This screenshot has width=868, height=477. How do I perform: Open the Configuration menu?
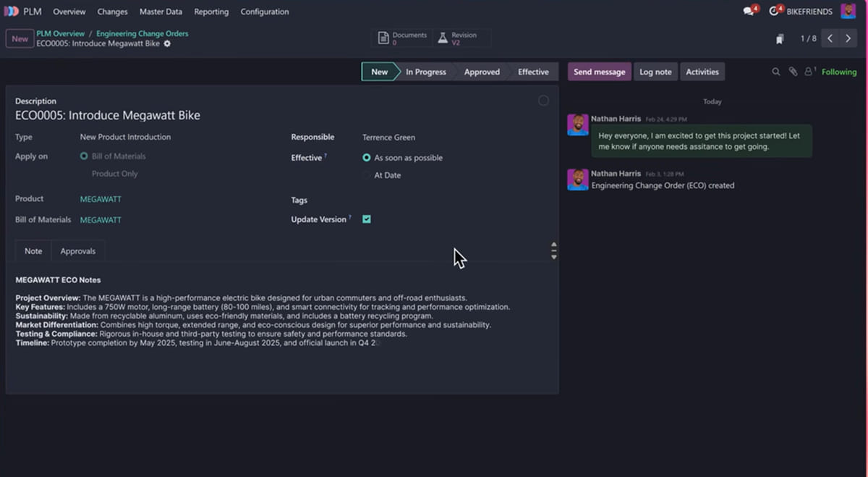[265, 12]
